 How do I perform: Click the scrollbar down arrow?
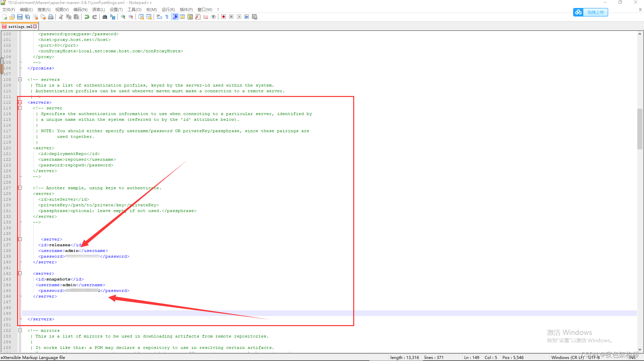(640, 349)
